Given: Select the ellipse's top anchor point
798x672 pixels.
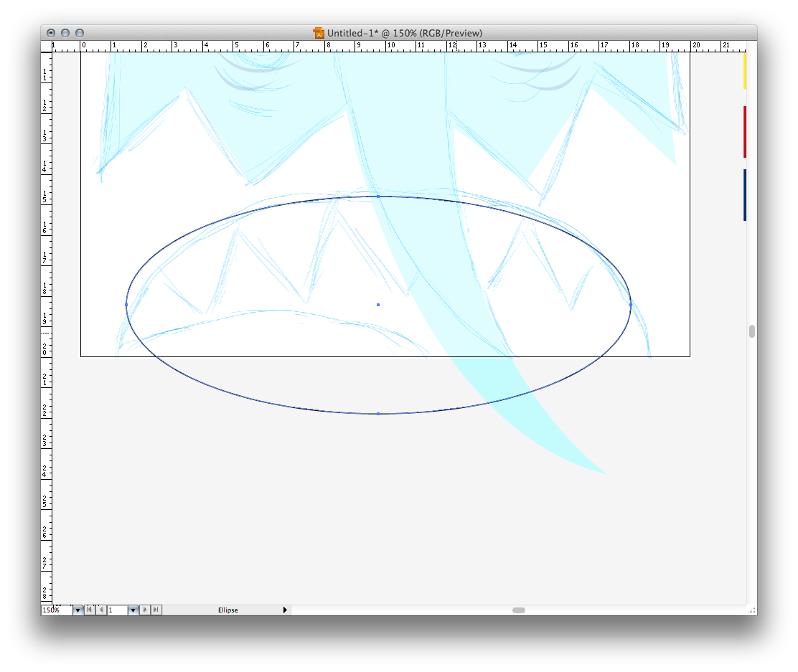Looking at the screenshot, I should (378, 196).
